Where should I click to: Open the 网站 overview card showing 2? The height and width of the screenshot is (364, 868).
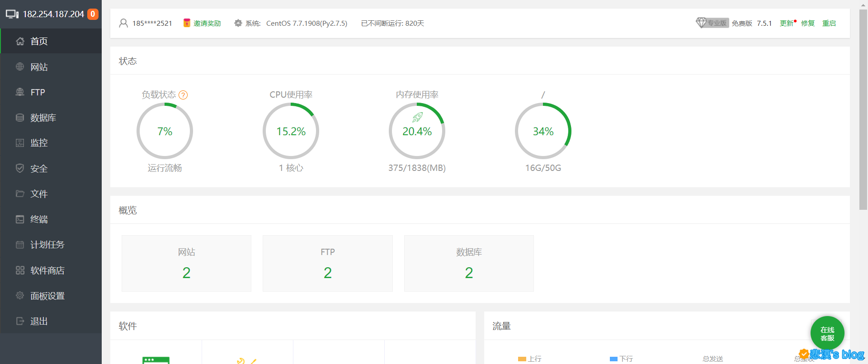click(x=186, y=263)
